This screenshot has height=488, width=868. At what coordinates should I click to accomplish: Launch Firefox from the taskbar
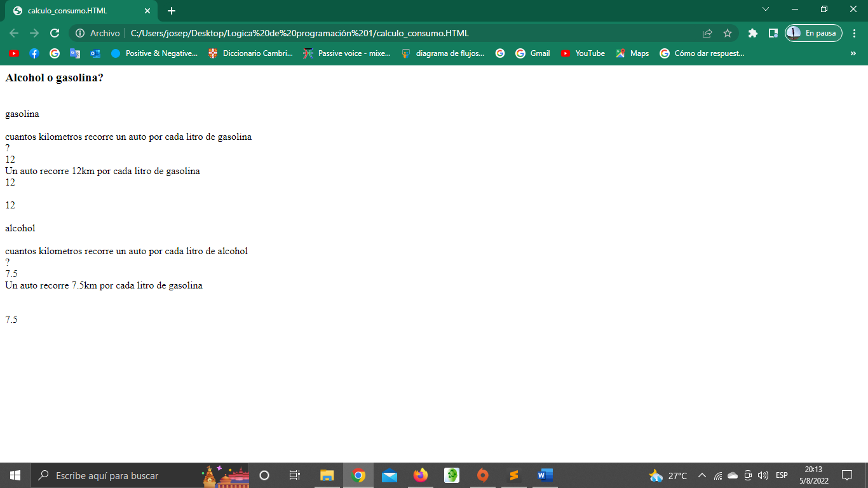pyautogui.click(x=421, y=475)
